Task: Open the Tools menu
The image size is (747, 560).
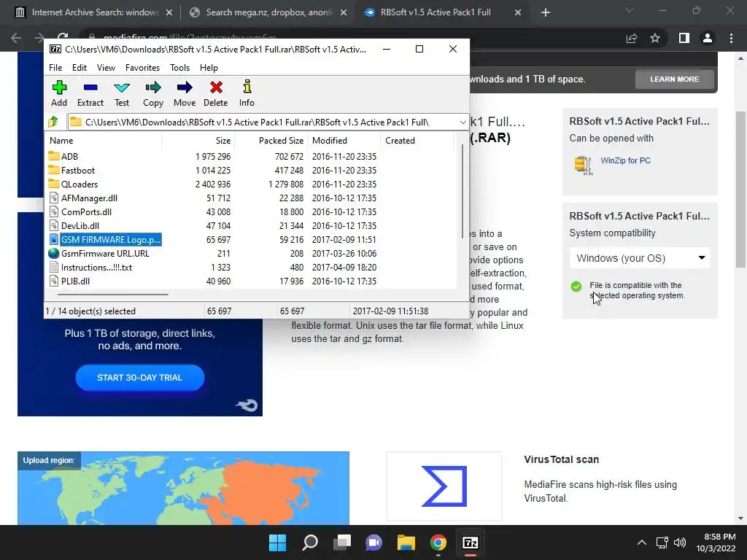Action: [x=179, y=68]
